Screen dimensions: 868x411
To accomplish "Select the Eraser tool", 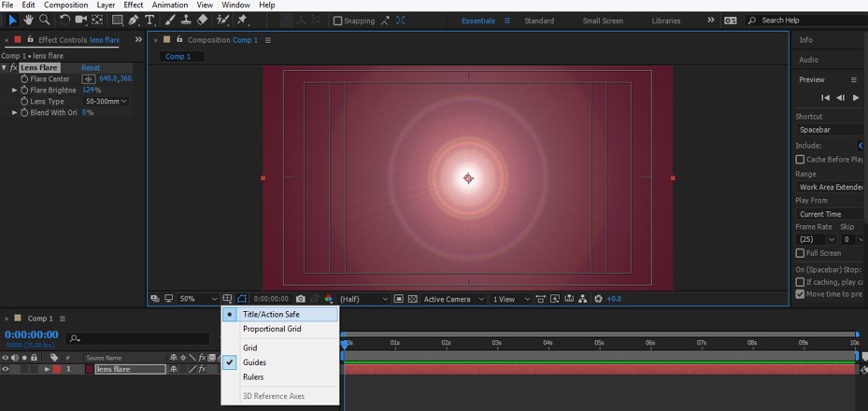I will click(202, 21).
